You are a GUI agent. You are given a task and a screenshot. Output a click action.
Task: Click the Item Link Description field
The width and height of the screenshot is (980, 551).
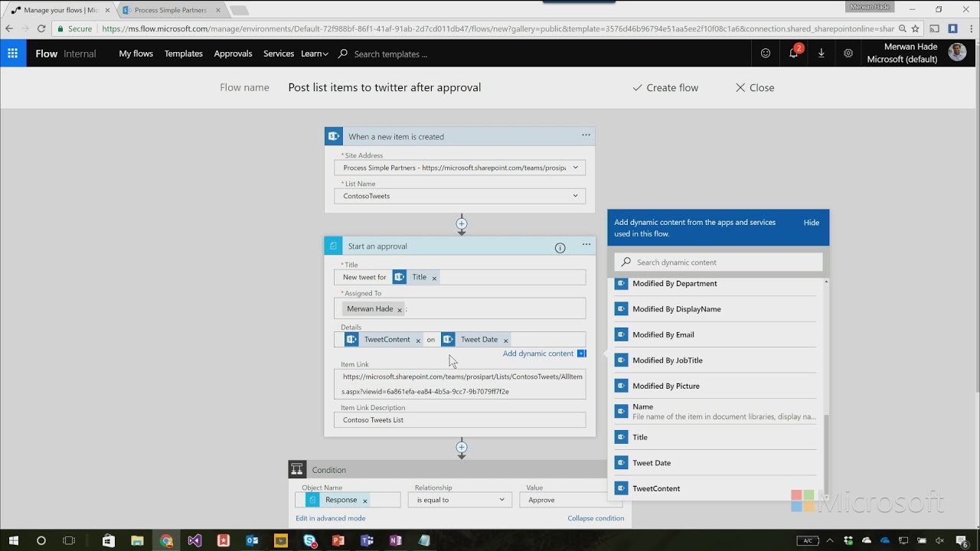pyautogui.click(x=459, y=420)
